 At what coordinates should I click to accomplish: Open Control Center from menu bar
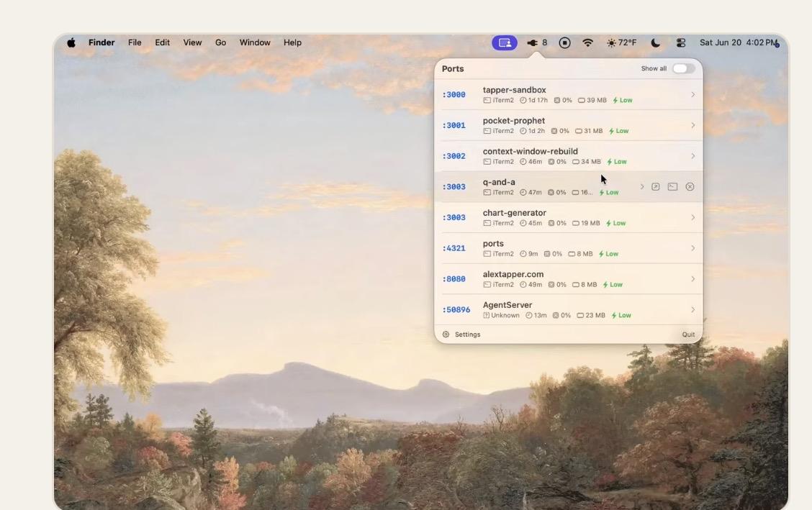point(681,43)
